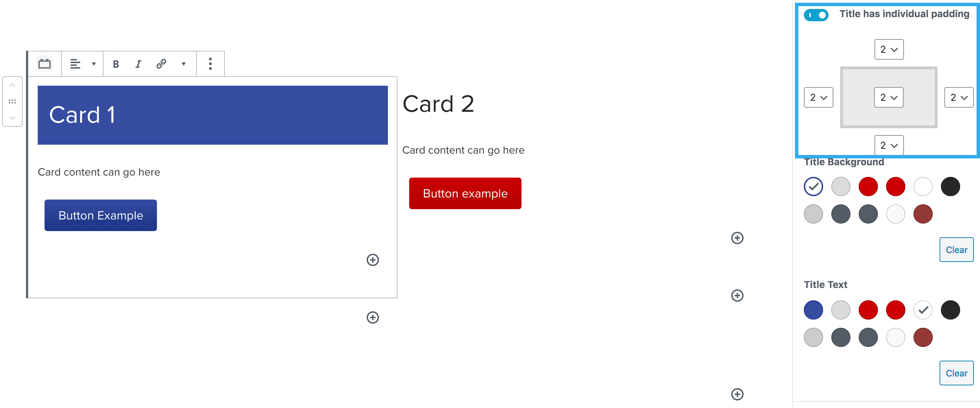Disable Title has individual padding toggle
This screenshot has height=408, width=980.
pos(816,15)
